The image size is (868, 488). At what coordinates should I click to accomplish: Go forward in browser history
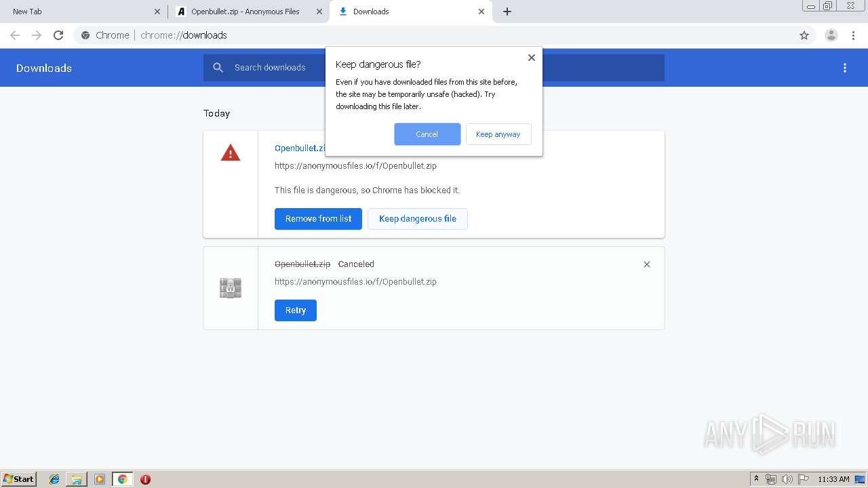pyautogui.click(x=37, y=35)
